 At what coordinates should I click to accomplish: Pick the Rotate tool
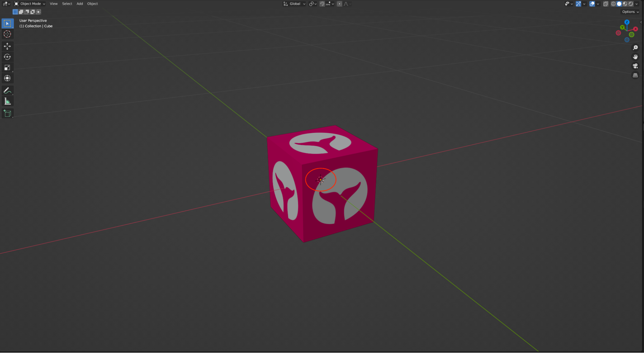click(7, 57)
